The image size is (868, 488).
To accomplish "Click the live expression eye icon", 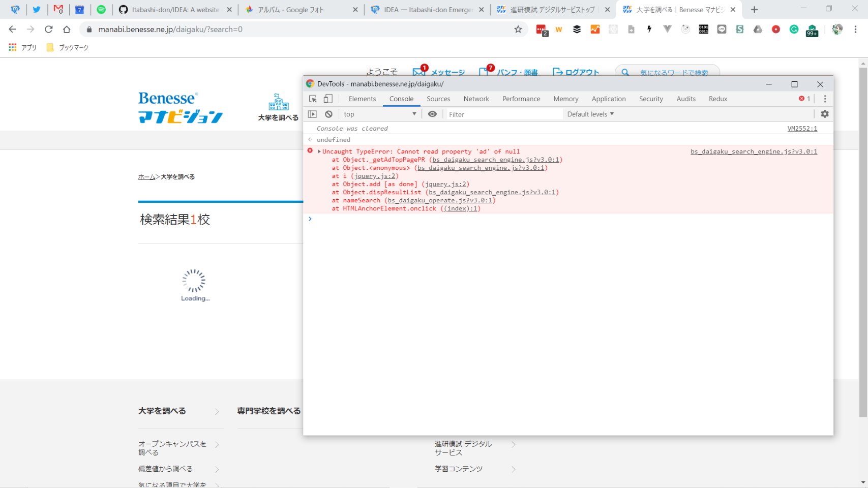I will [x=432, y=114].
